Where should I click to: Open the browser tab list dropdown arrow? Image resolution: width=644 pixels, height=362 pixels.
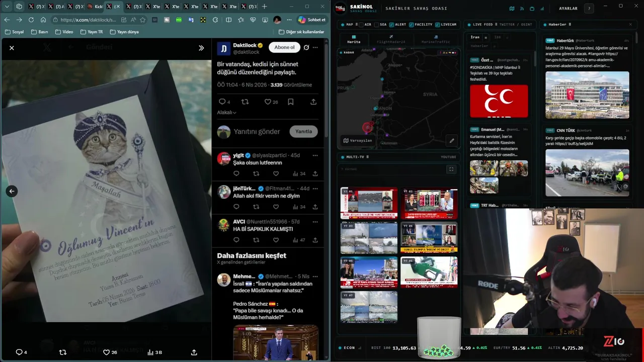(7, 7)
